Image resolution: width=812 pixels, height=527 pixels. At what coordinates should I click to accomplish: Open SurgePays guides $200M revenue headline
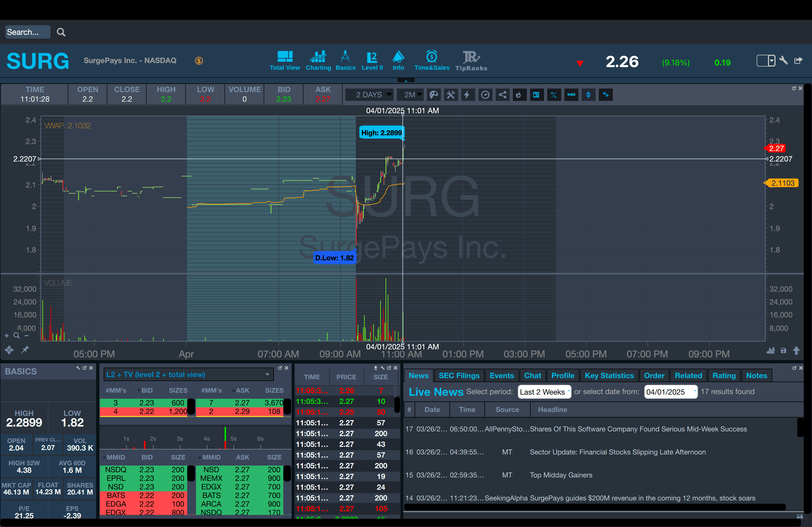pos(643,498)
